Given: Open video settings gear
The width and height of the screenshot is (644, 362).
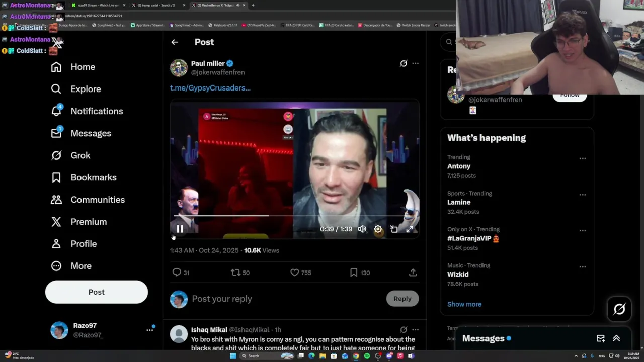Looking at the screenshot, I should (x=378, y=229).
